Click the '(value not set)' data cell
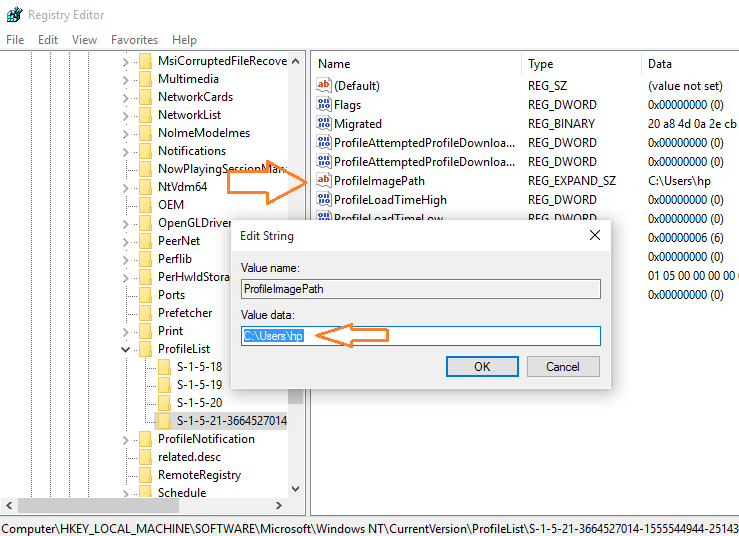The image size is (739, 536). click(x=685, y=86)
